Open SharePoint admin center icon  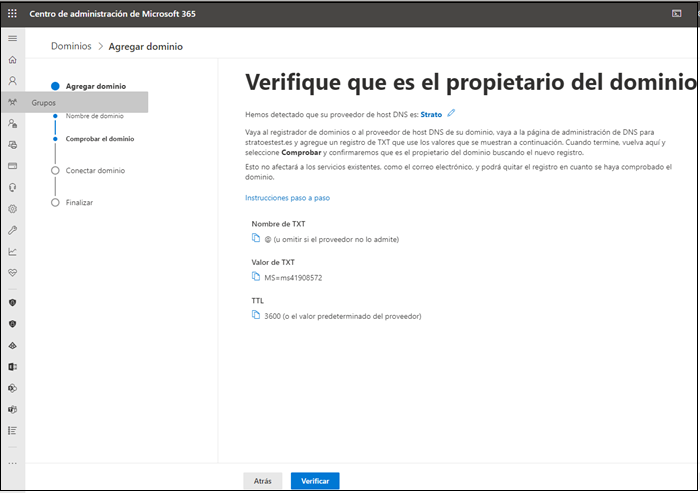pyautogui.click(x=12, y=388)
